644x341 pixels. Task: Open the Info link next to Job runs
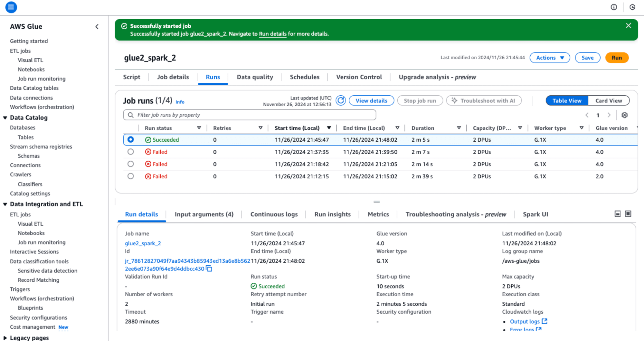coord(180,102)
